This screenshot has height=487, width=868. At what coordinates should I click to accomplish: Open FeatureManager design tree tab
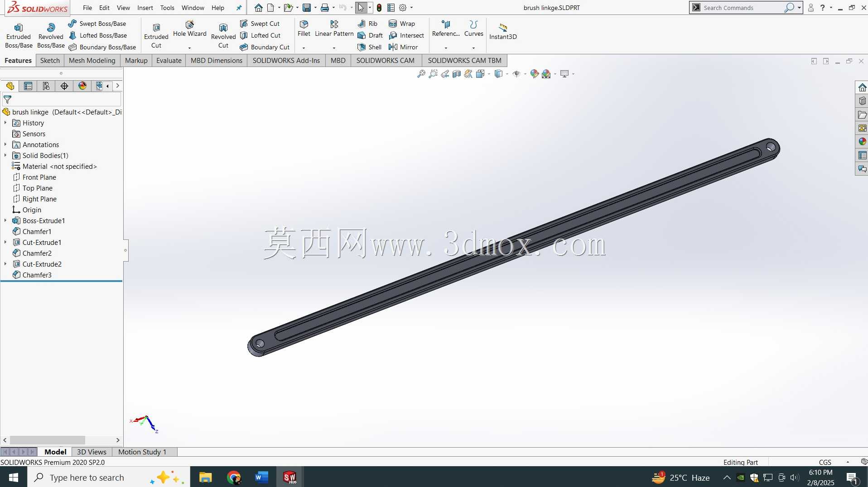10,86
